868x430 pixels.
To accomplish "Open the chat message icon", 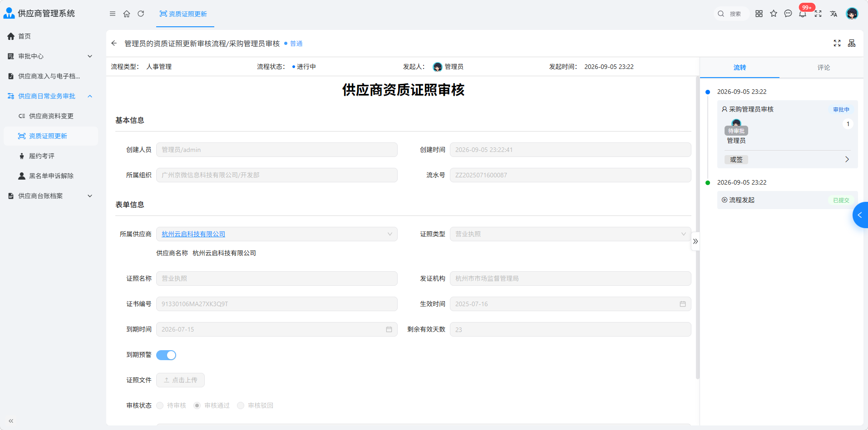I will tap(788, 14).
